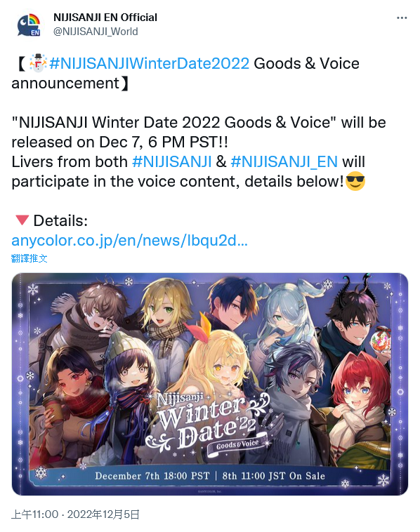
Task: Open the @NIJISANJI_World handle link
Action: click(96, 32)
